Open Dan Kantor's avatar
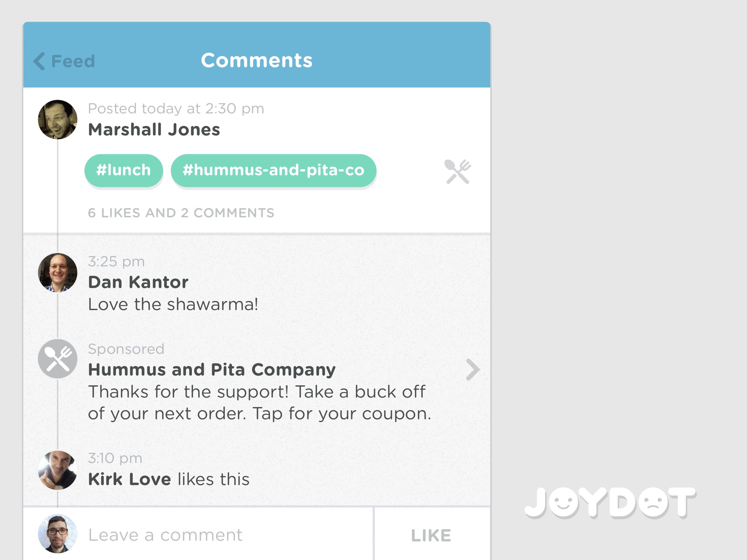The height and width of the screenshot is (560, 747). click(x=57, y=273)
